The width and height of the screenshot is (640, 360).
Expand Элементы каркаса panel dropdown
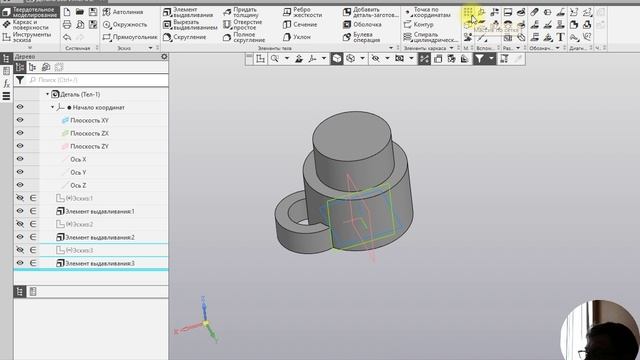(x=451, y=48)
